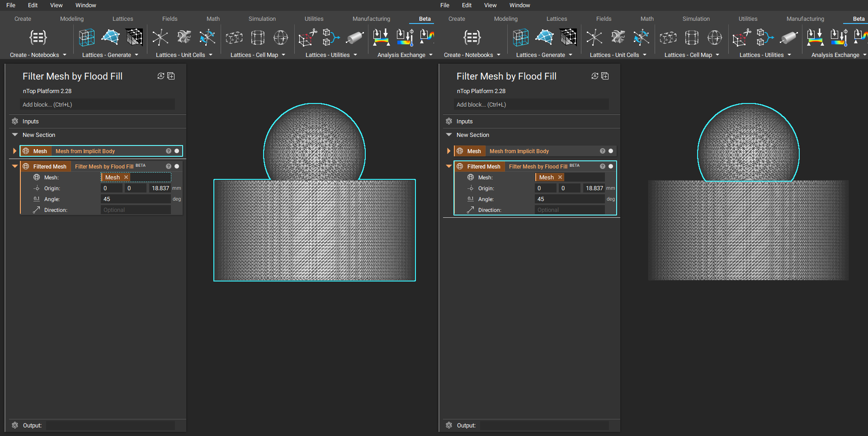Select blue surface lattice icon in left window
This screenshot has width=868, height=436.
110,37
